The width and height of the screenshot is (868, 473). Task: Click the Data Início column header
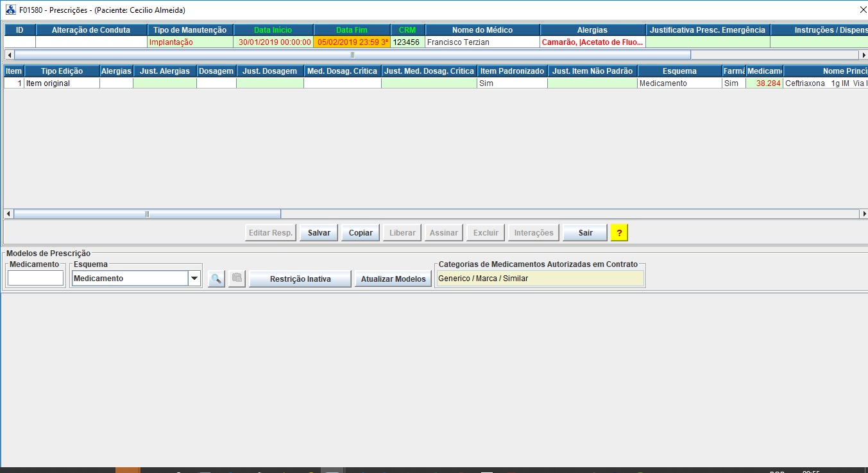273,30
